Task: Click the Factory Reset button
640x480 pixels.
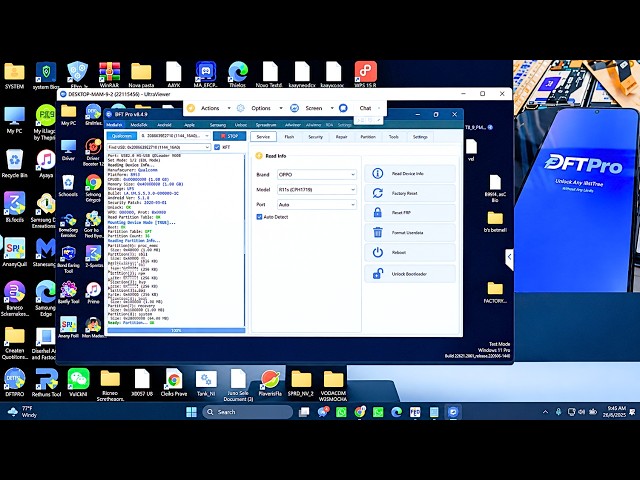Action: point(409,193)
